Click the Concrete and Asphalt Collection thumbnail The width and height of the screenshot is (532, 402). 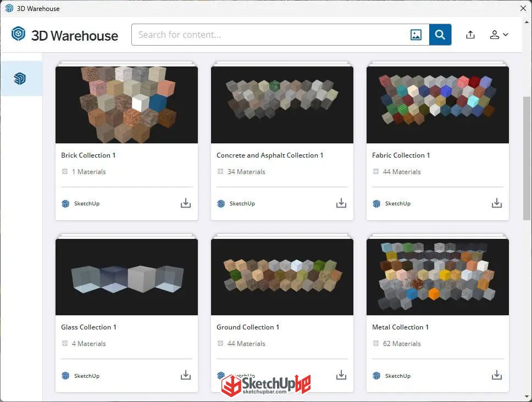[282, 105]
